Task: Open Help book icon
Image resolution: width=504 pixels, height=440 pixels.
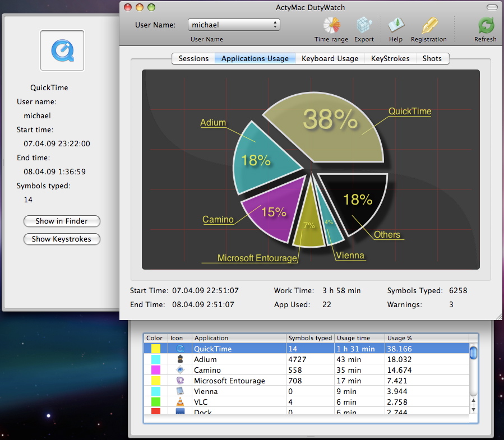Action: click(396, 25)
